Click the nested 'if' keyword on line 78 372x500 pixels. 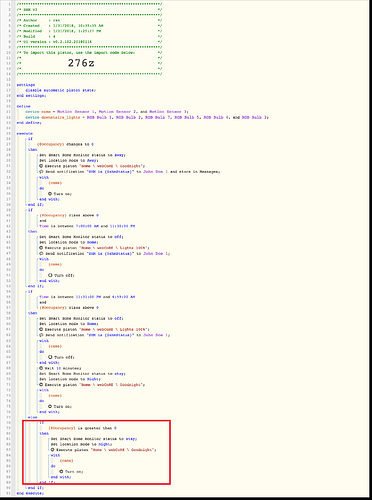(x=42, y=423)
